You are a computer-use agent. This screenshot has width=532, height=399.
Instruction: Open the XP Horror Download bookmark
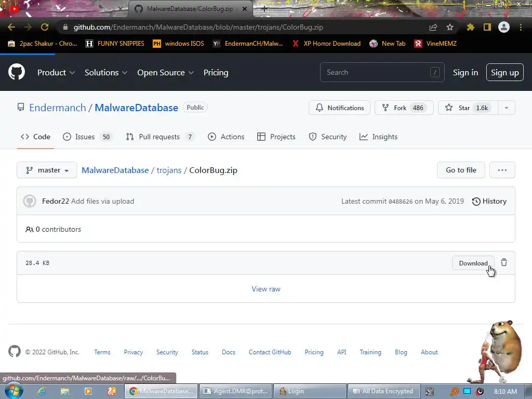click(x=326, y=44)
